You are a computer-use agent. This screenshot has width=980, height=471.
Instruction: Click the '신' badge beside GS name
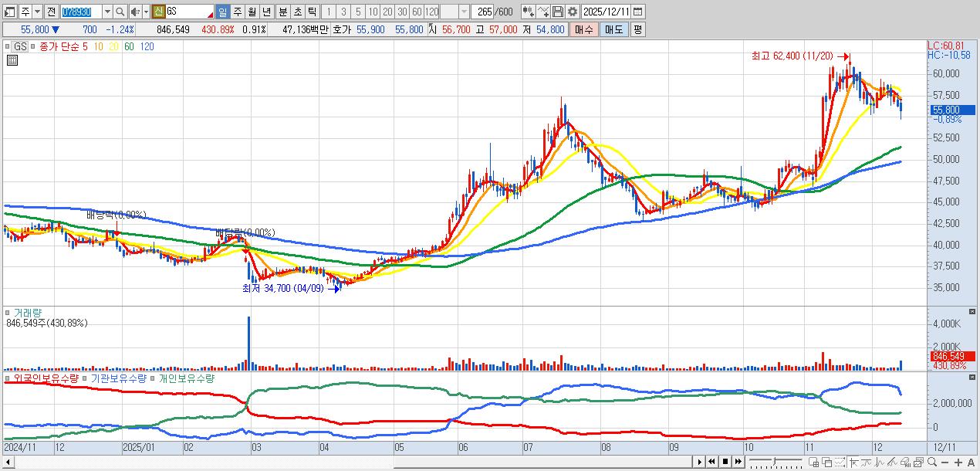158,12
